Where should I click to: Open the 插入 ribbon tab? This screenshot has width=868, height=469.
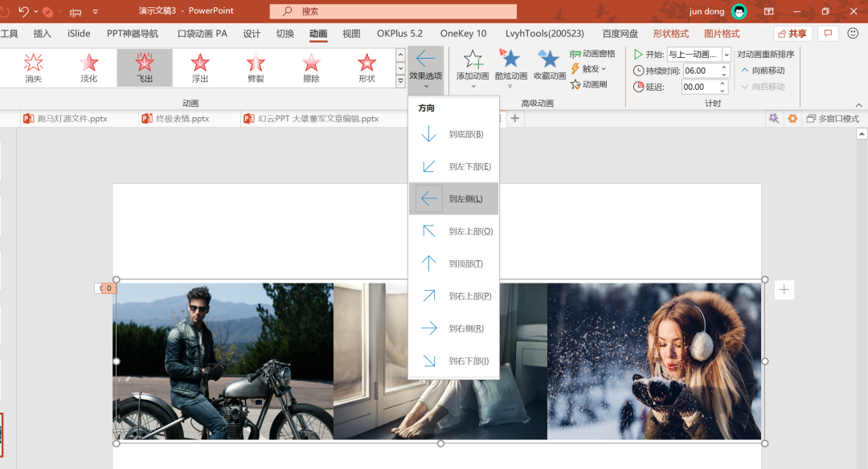tap(42, 34)
